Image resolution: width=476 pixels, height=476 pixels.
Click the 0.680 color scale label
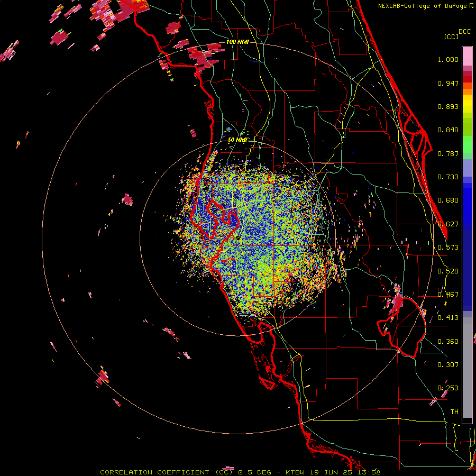click(x=448, y=200)
